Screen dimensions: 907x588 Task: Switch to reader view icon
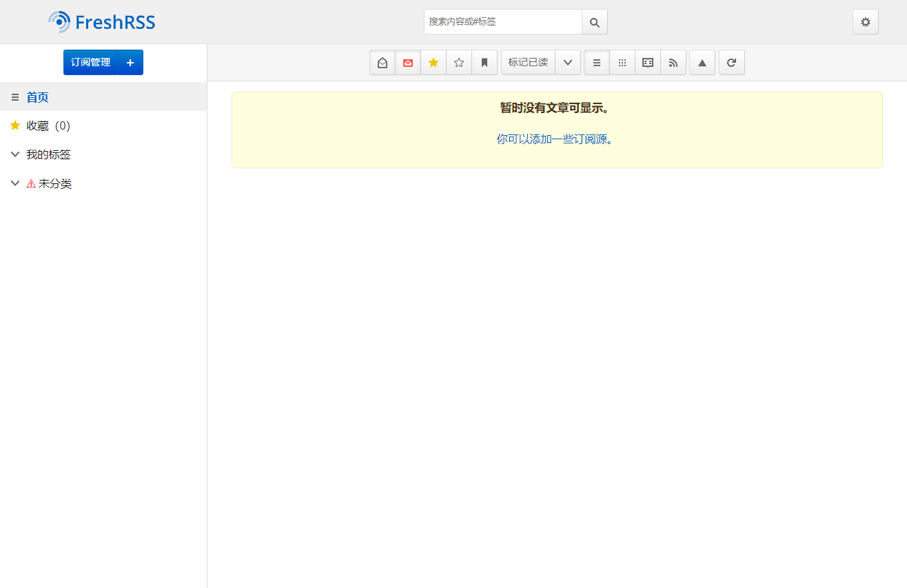coord(648,63)
